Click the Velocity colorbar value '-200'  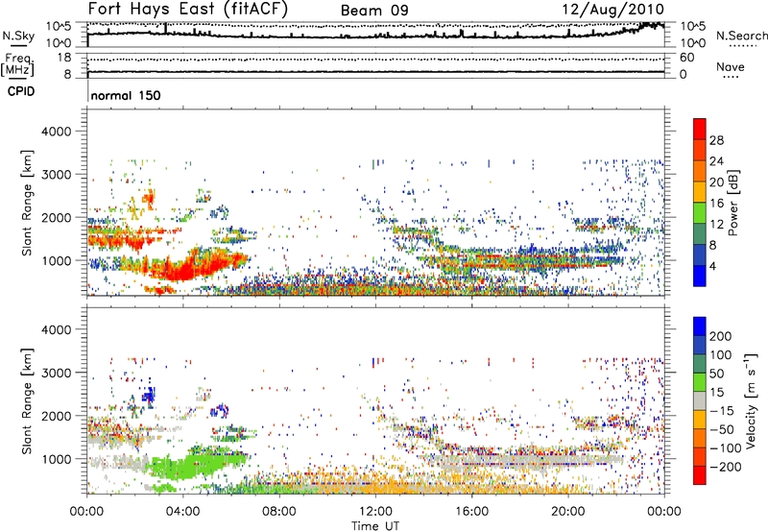coord(726,467)
